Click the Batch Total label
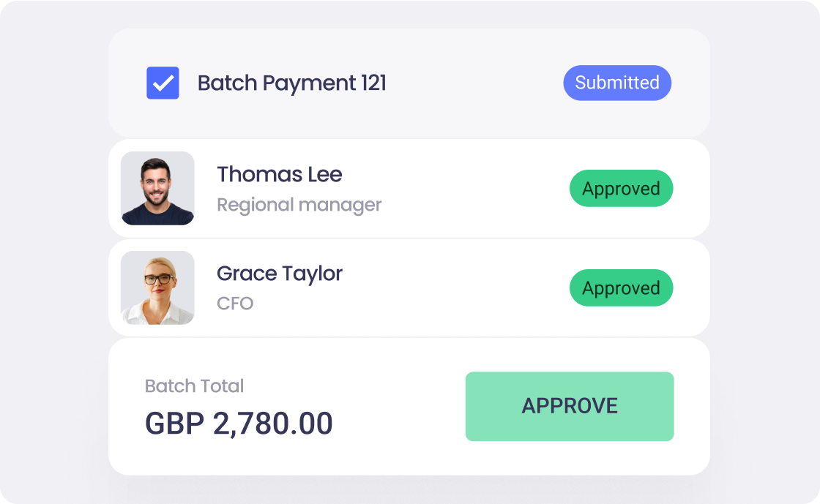Image resolution: width=820 pixels, height=504 pixels. coord(194,386)
